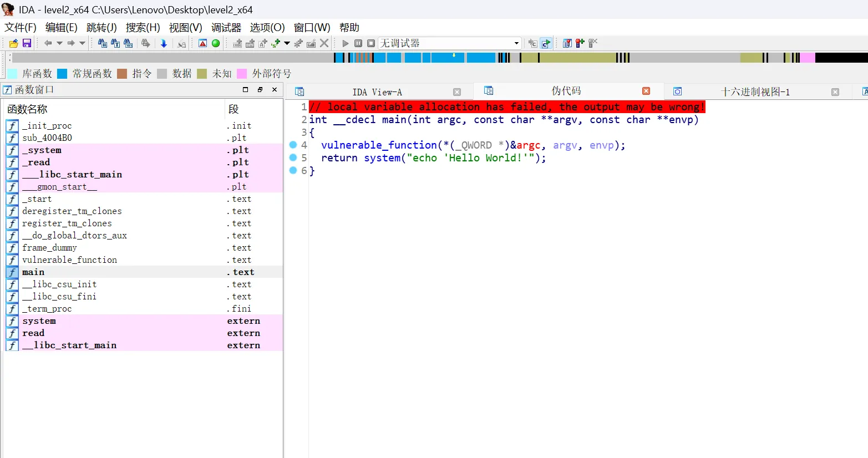Image resolution: width=868 pixels, height=458 pixels.
Task: Sort by the 段 column header
Action: [254, 109]
